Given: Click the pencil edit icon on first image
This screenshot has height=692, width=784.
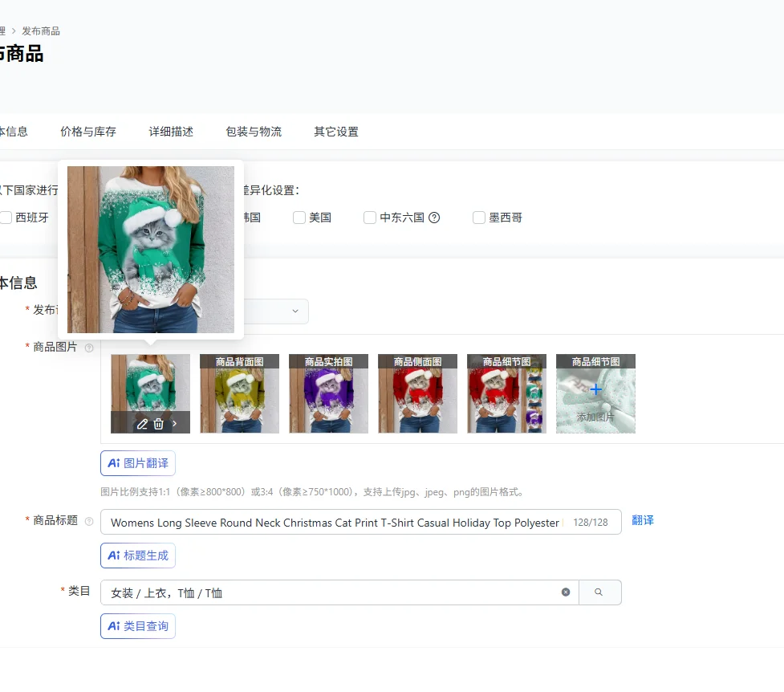Looking at the screenshot, I should pyautogui.click(x=142, y=424).
